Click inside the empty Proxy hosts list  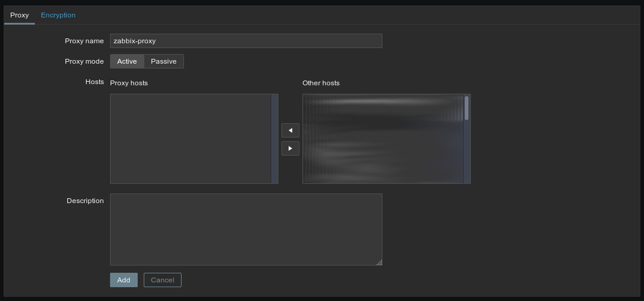tap(191, 138)
